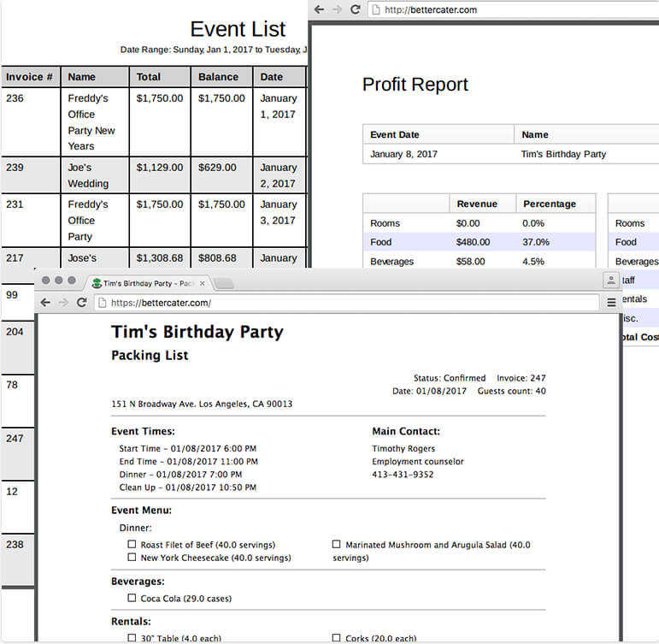Click the green favicon on Tim's Birthday Party tab
This screenshot has height=644, width=659.
pyautogui.click(x=97, y=283)
